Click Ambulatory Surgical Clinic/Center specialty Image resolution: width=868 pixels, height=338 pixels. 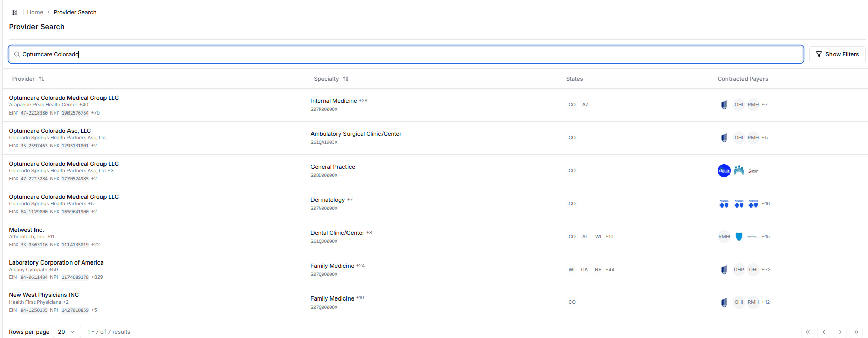pyautogui.click(x=356, y=134)
